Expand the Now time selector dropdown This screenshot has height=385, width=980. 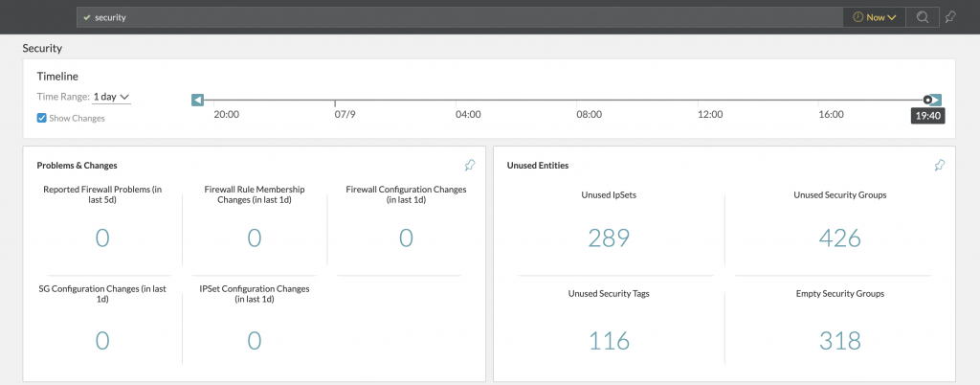tap(873, 17)
